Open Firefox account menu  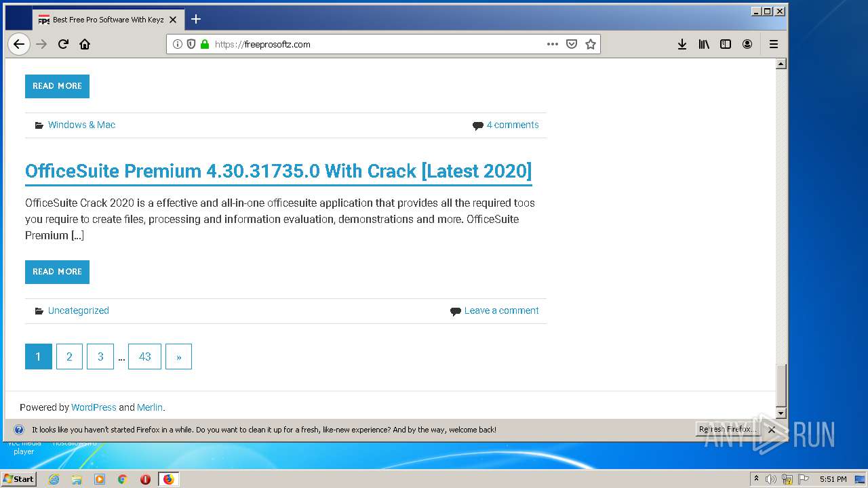coord(747,44)
